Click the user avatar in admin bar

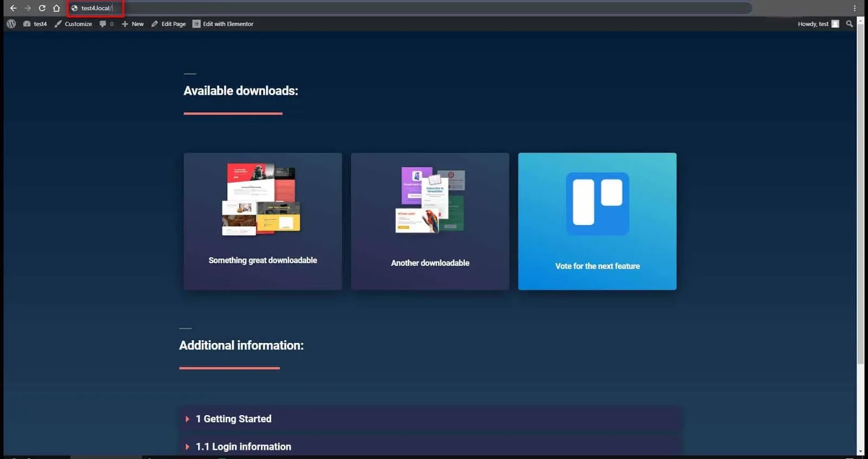click(835, 24)
